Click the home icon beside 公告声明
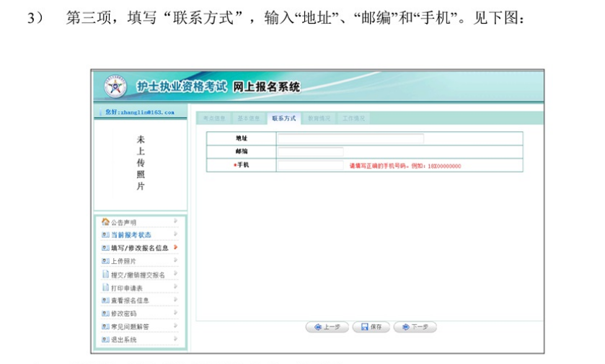The image size is (605, 364). pos(105,222)
